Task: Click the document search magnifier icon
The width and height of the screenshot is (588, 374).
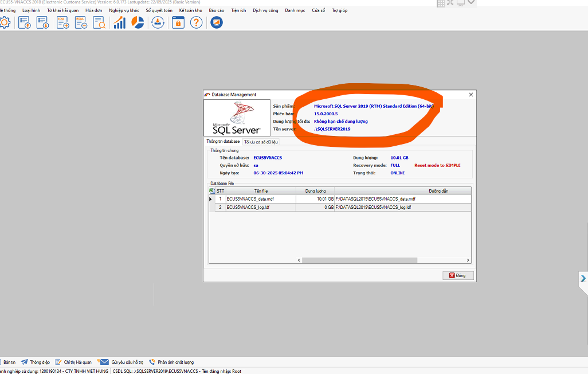Action: coord(99,22)
